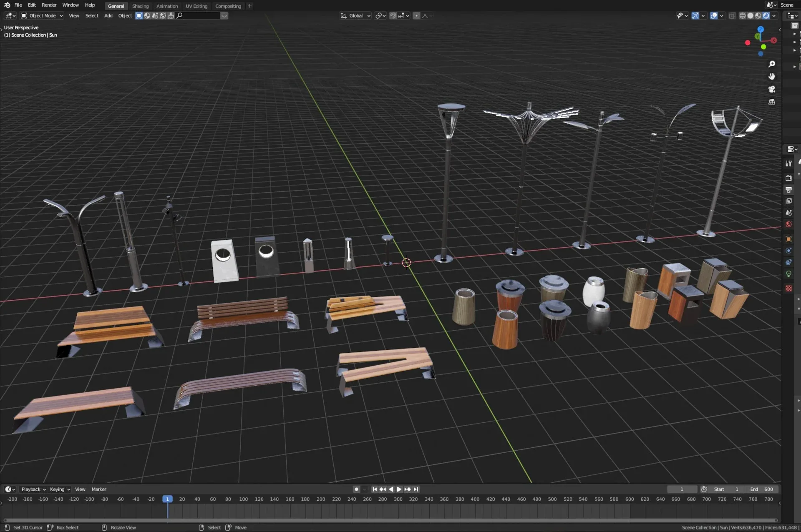Open the Physics Properties tab
Image resolution: width=801 pixels, height=532 pixels.
coord(789,262)
